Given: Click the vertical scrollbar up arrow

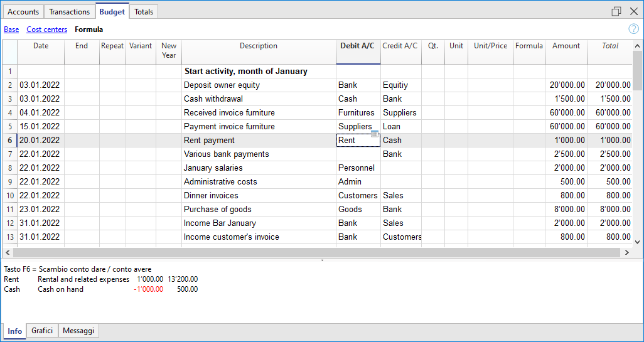Looking at the screenshot, I should [x=638, y=46].
